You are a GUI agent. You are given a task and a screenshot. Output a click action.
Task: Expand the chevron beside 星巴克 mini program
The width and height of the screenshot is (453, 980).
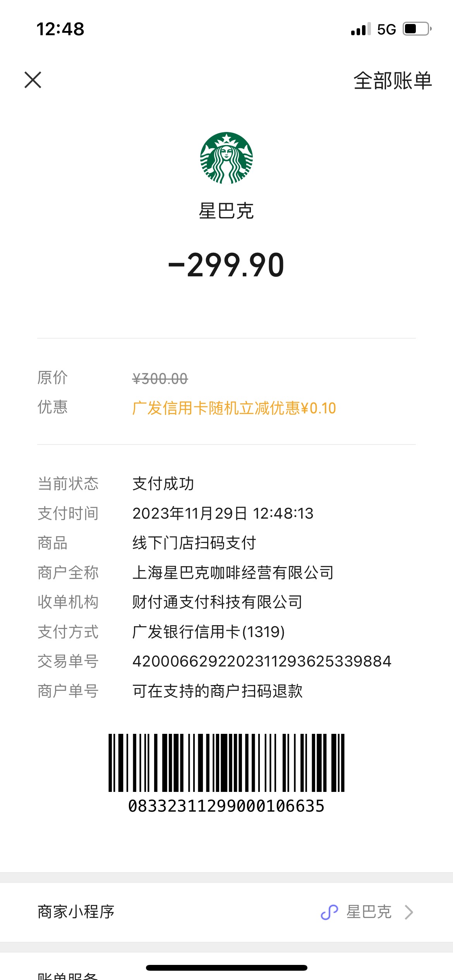click(409, 912)
